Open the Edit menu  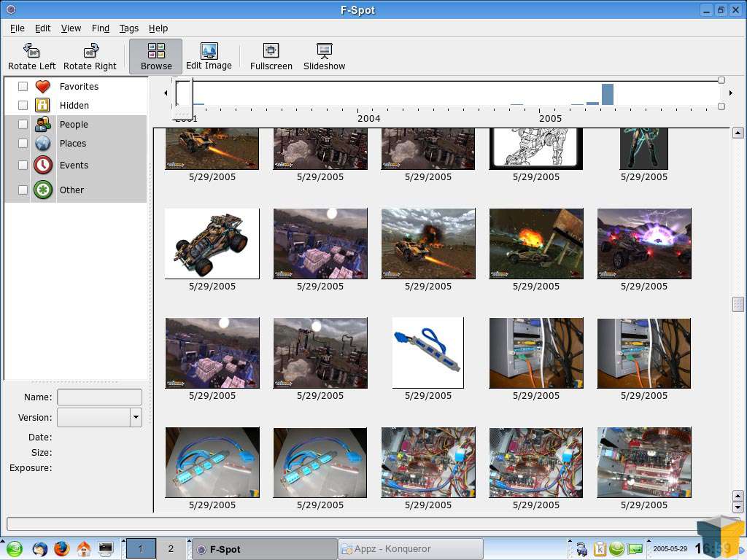[x=42, y=28]
